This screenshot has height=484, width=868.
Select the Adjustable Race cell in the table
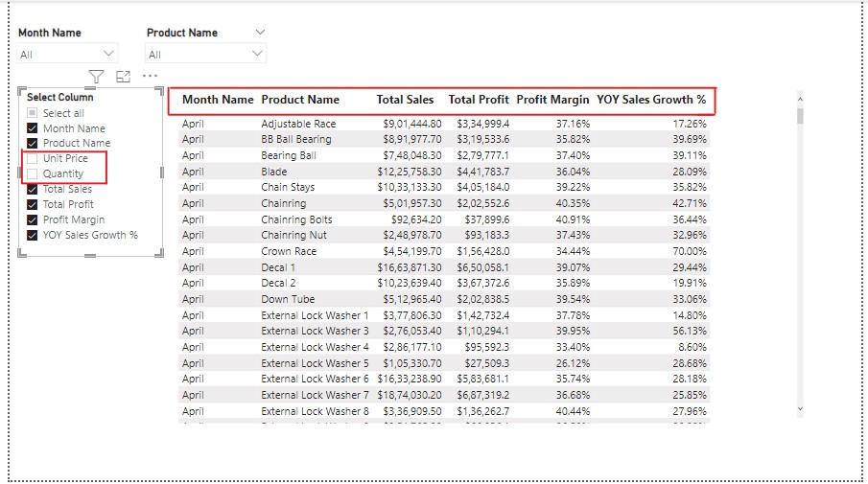298,124
